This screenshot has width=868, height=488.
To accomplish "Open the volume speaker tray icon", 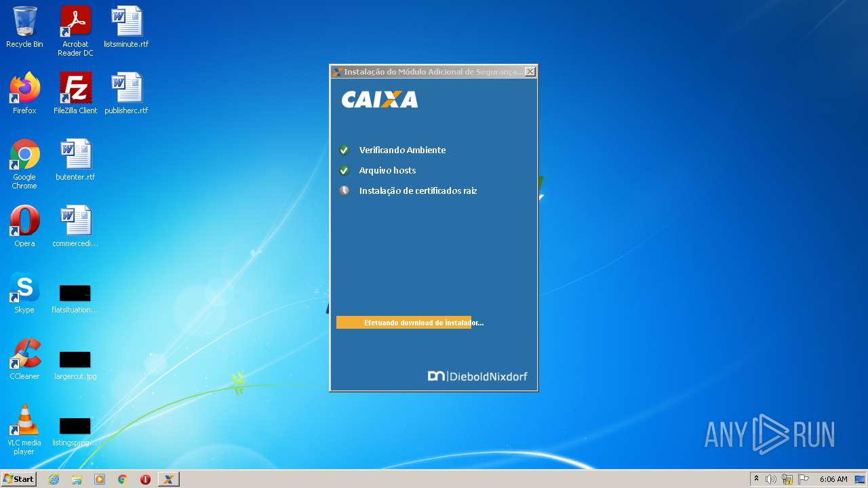I will (x=771, y=479).
